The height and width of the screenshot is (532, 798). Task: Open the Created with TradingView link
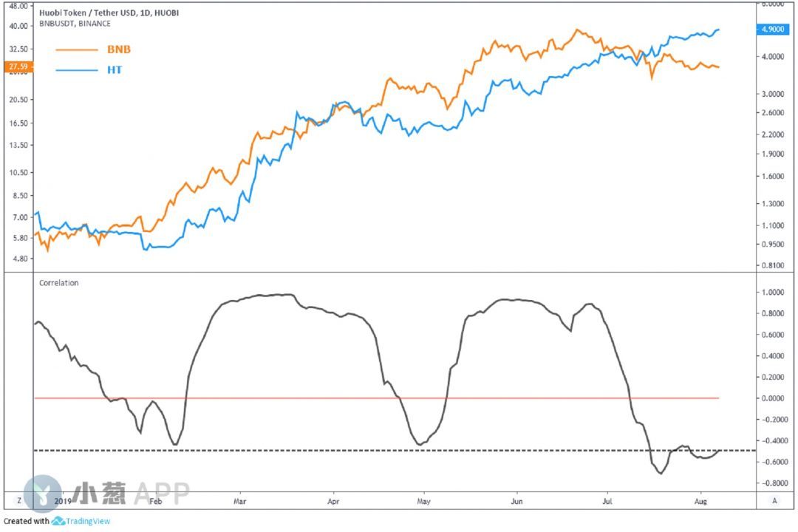tap(57, 522)
